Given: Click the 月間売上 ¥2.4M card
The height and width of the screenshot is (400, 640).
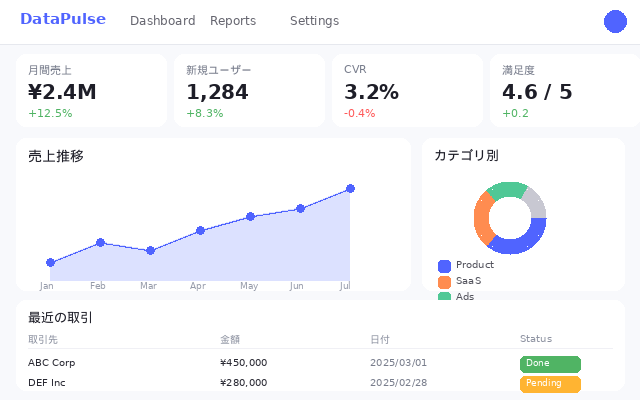Looking at the screenshot, I should pyautogui.click(x=91, y=91).
